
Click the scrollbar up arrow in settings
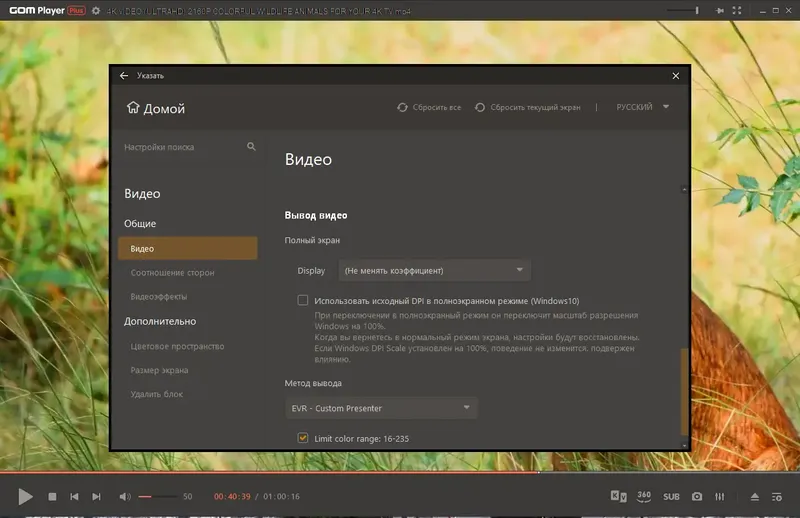[x=684, y=189]
